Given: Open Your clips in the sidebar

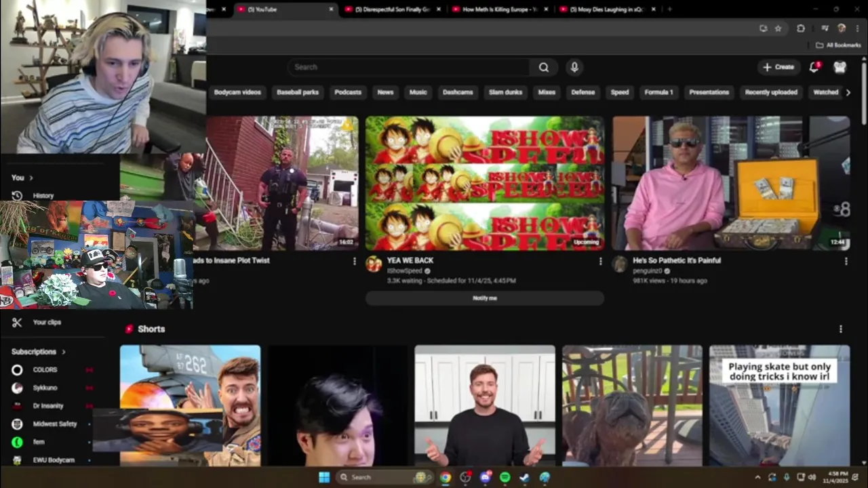Looking at the screenshot, I should coord(37,323).
